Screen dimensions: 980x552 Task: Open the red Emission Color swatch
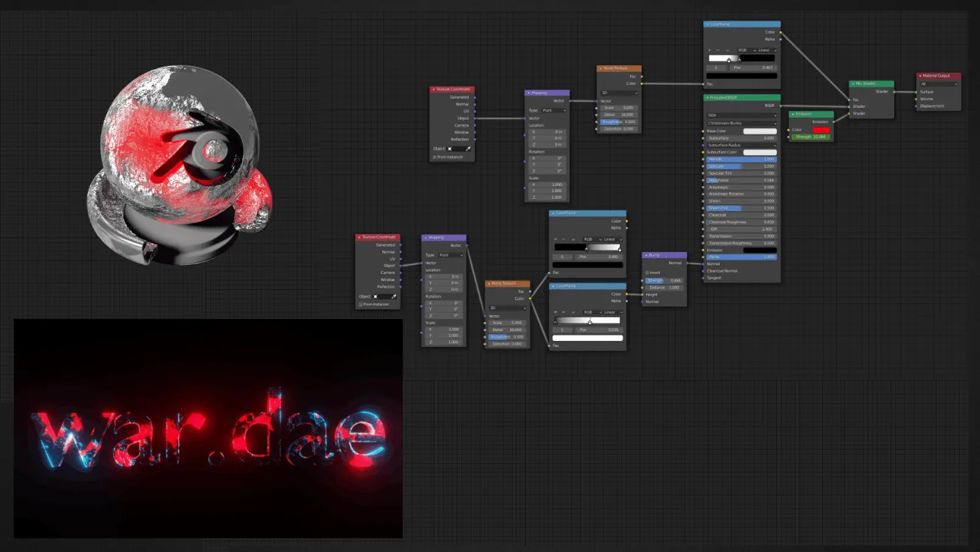point(822,130)
